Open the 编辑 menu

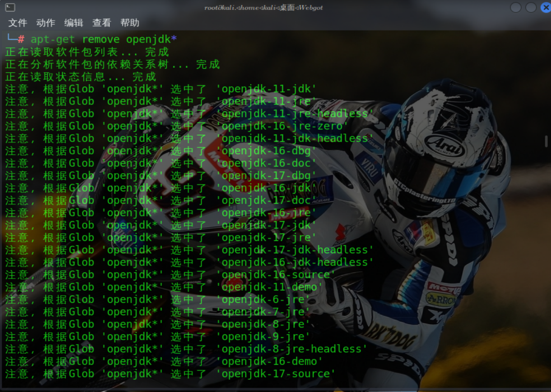[74, 23]
